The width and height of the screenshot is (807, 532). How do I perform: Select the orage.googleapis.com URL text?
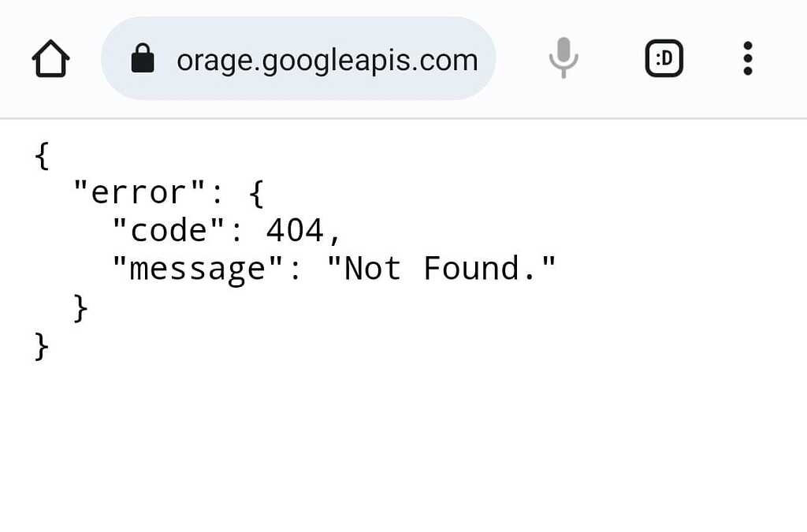point(327,58)
